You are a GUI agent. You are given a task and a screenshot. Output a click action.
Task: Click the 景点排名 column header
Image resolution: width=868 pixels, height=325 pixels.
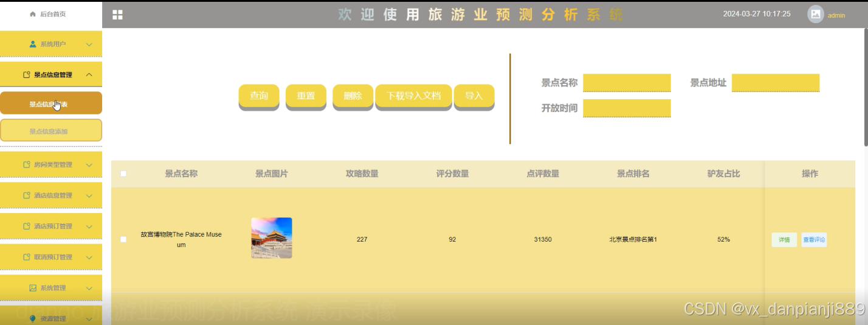pos(633,173)
